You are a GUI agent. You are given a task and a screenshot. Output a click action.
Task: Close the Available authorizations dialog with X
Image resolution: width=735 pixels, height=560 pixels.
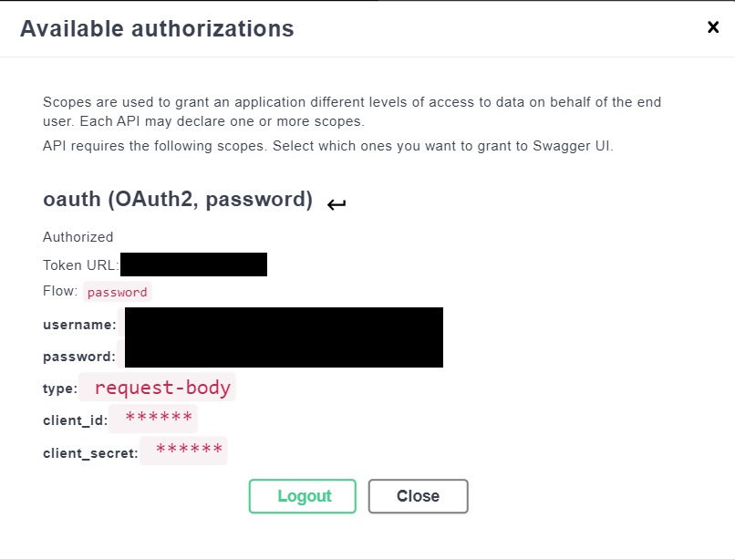click(713, 27)
